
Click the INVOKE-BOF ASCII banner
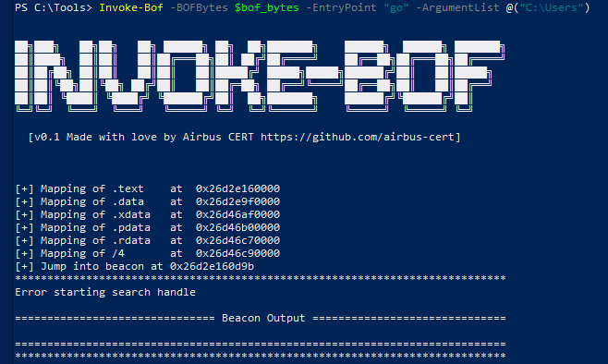tap(260, 76)
